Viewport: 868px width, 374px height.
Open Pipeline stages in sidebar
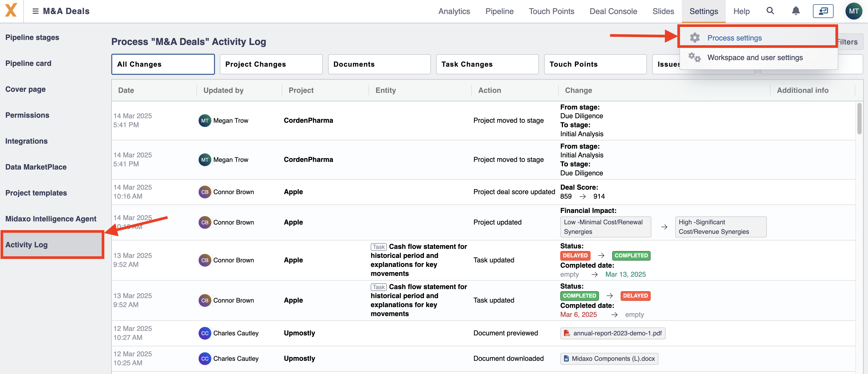coord(32,37)
